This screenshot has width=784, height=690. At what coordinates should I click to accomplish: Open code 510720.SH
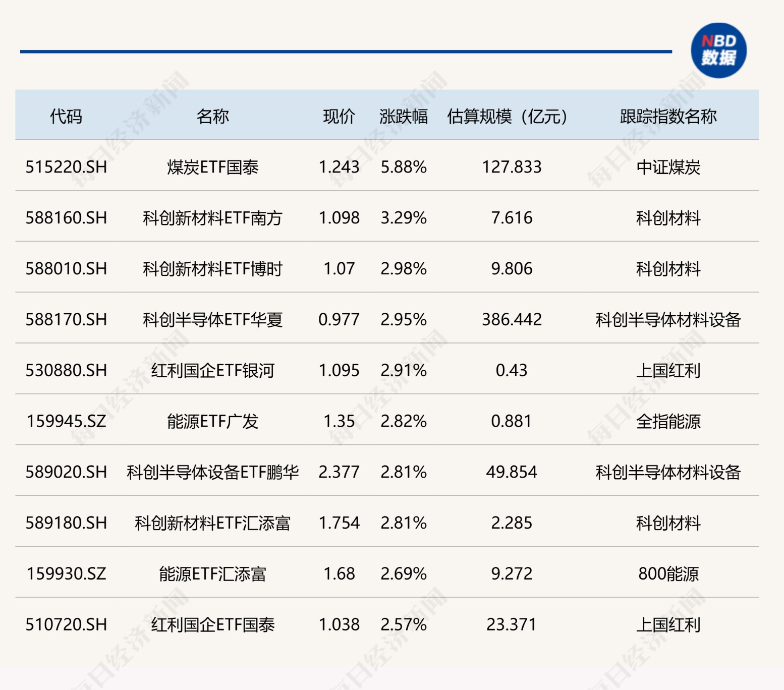point(66,625)
